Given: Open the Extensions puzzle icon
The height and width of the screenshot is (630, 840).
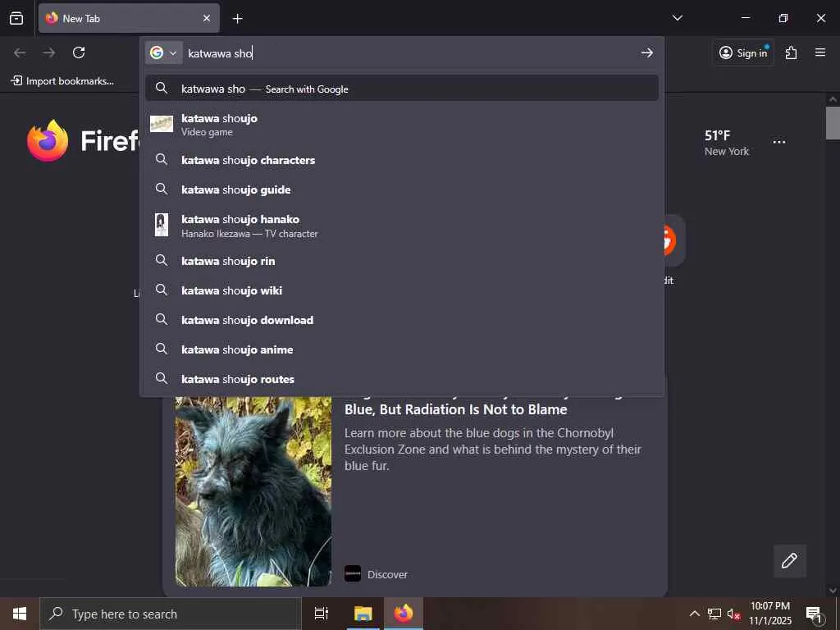Looking at the screenshot, I should coord(792,52).
